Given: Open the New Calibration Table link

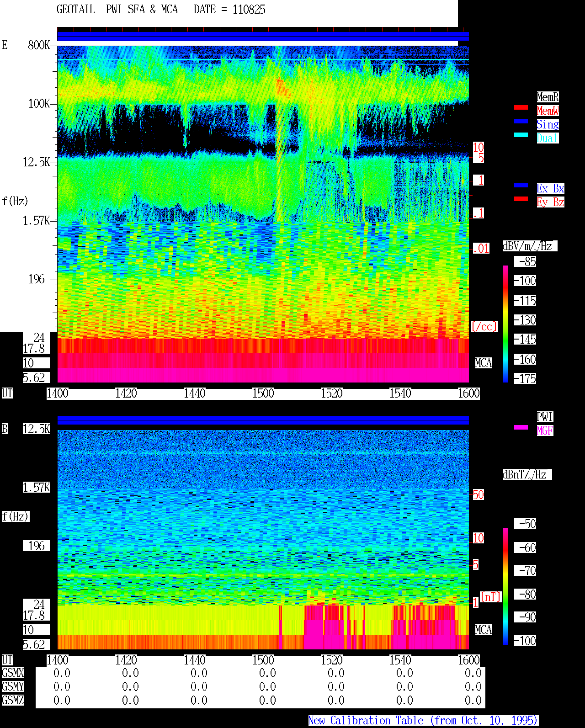Looking at the screenshot, I should (x=423, y=721).
